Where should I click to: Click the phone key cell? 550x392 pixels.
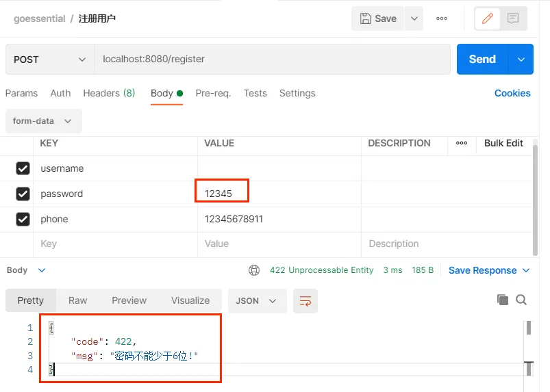115,220
